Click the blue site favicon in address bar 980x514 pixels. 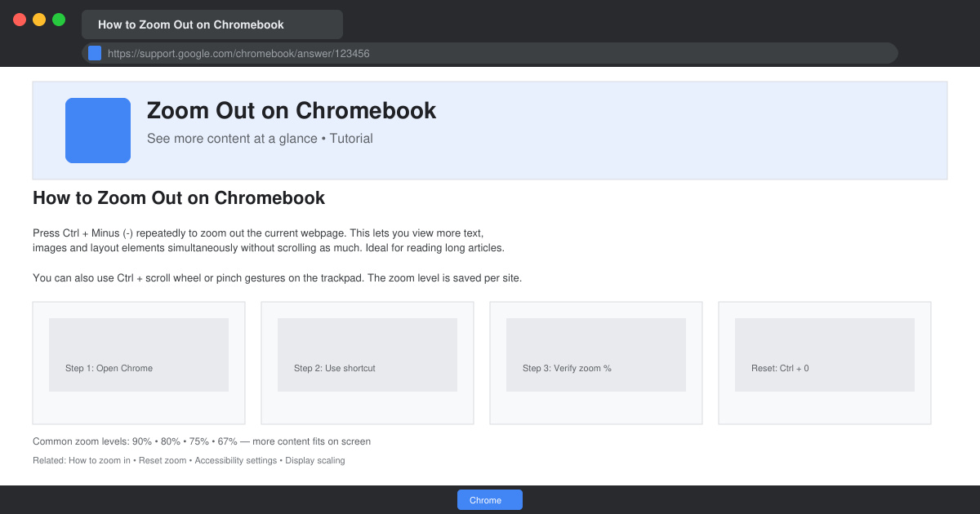tap(95, 53)
